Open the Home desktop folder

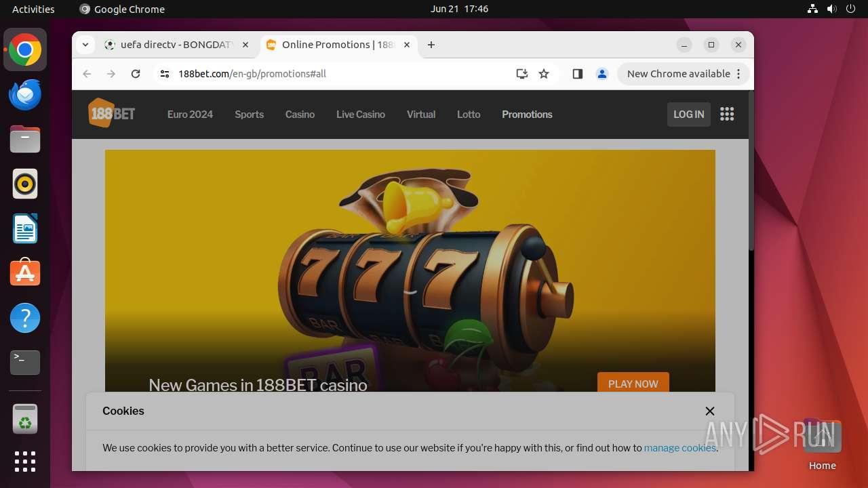tap(822, 445)
